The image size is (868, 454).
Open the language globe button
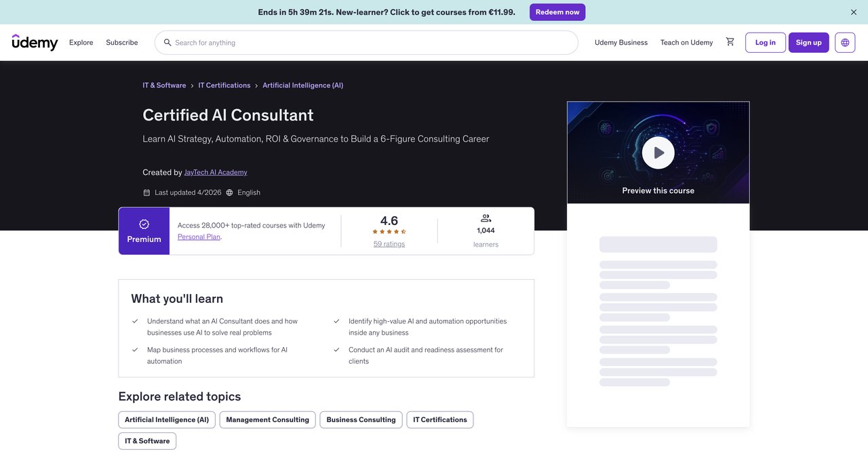point(845,42)
